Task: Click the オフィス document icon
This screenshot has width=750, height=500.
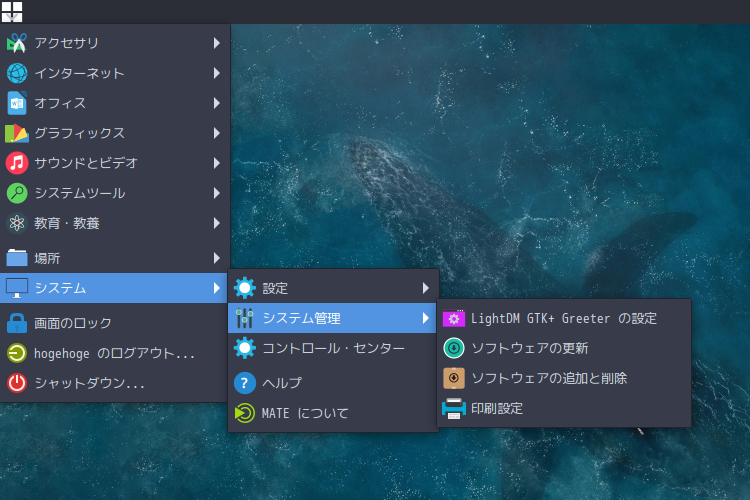Action: click(x=17, y=103)
